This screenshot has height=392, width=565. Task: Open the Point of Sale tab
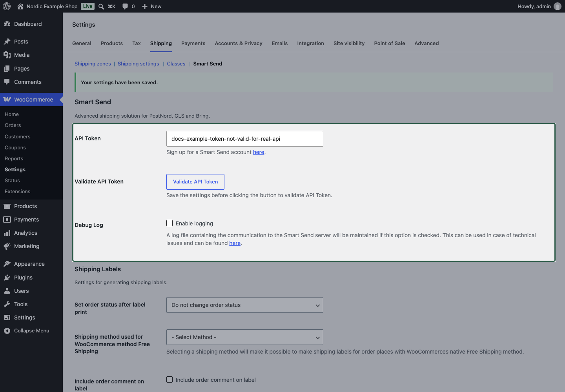(x=390, y=43)
